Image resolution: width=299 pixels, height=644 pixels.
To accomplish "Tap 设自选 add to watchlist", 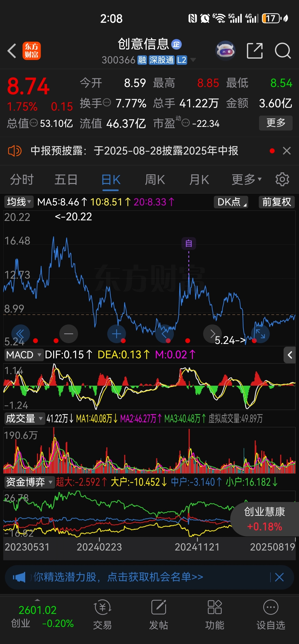I will pyautogui.click(x=271, y=615).
